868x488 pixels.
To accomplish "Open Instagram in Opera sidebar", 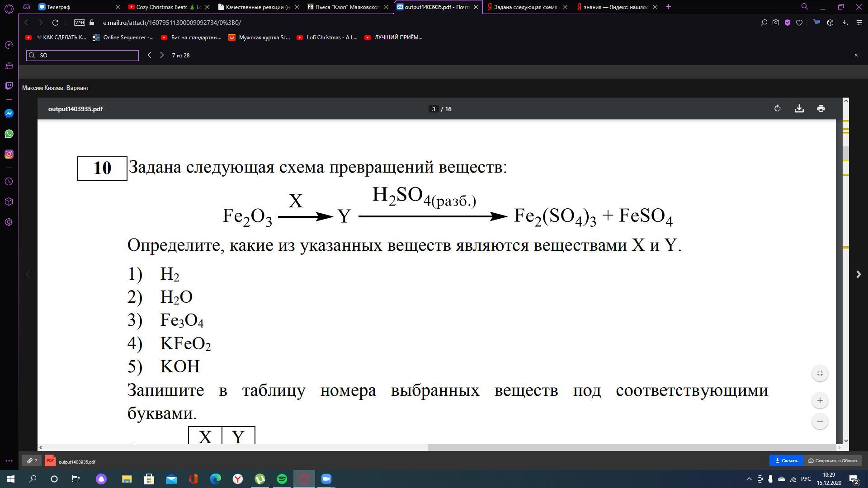I will click(9, 154).
